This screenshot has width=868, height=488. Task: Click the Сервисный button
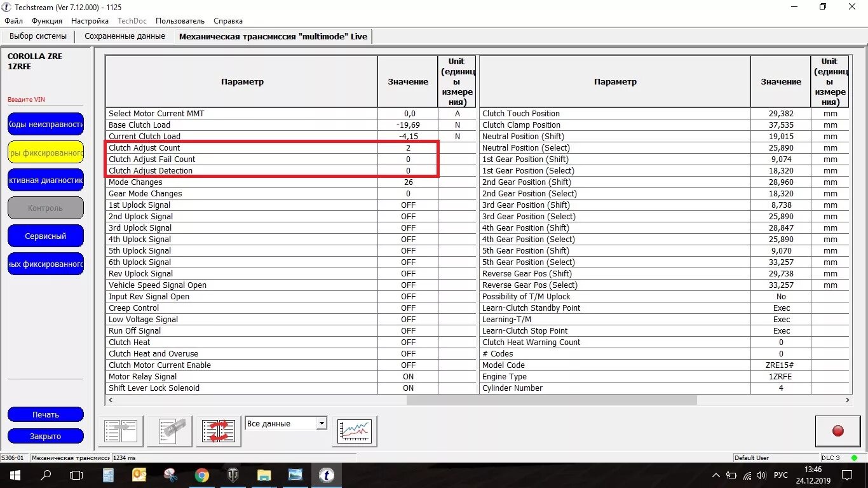tap(46, 236)
